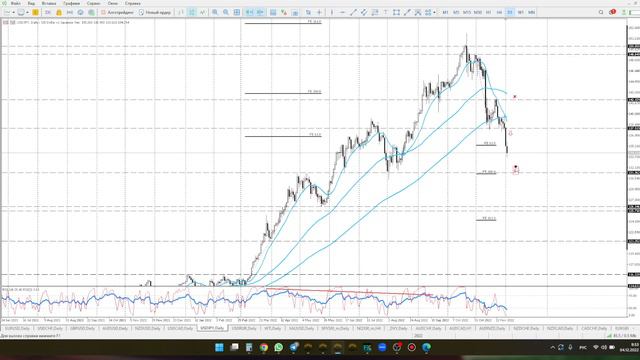Screen dimensions: 640x360
Task: Switch timeframe to W1
Action: tap(521, 12)
